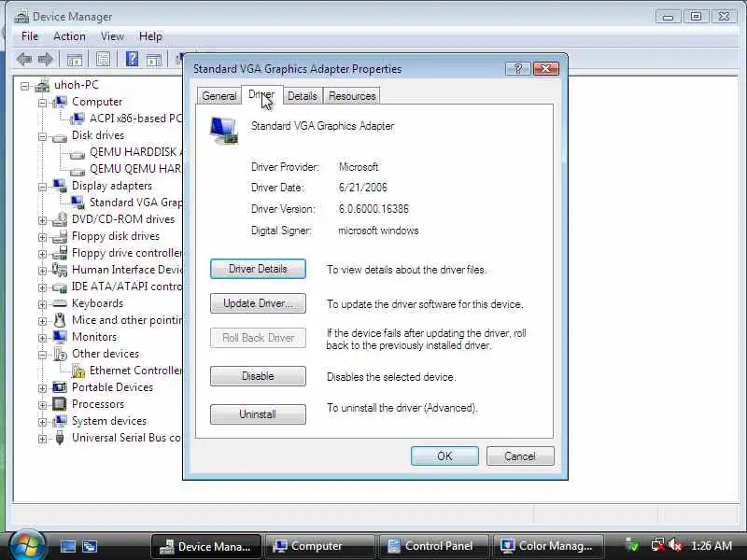Click the Forward arrow in Device Manager toolbar

46,60
